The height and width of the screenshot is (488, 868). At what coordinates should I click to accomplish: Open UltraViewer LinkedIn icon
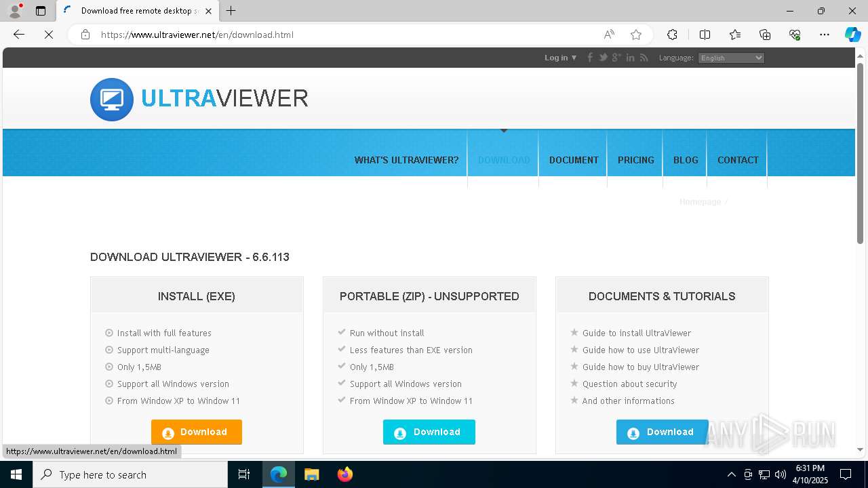tap(631, 58)
